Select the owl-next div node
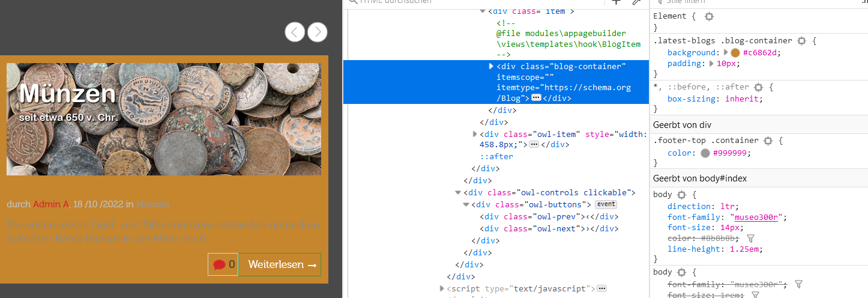 click(549, 229)
